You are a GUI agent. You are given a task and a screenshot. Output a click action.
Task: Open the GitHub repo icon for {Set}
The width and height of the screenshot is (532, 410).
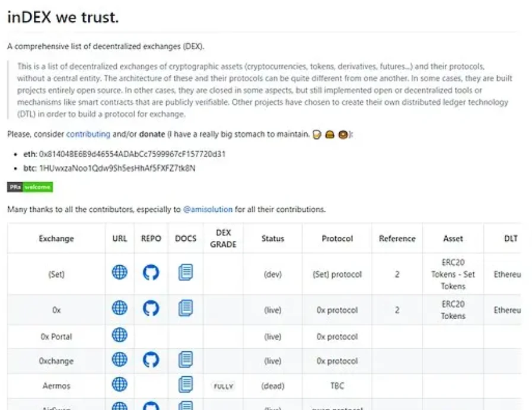click(151, 272)
